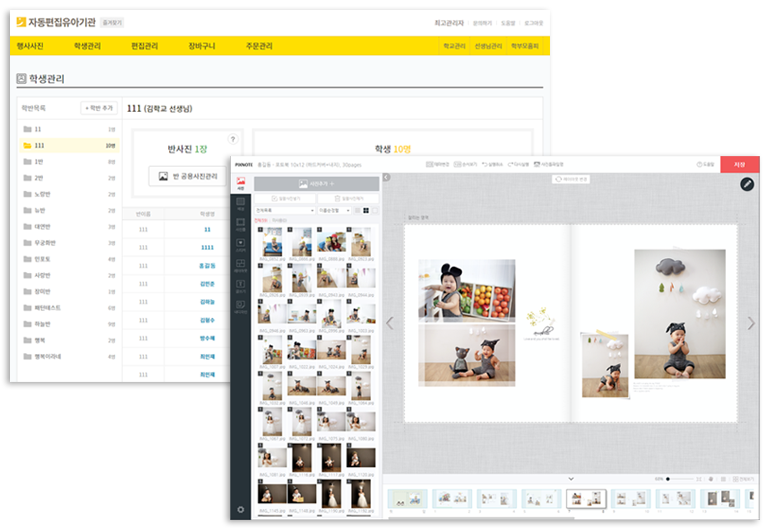Click the theme change icon in editor toolbar
770x530 pixels.
pos(430,165)
